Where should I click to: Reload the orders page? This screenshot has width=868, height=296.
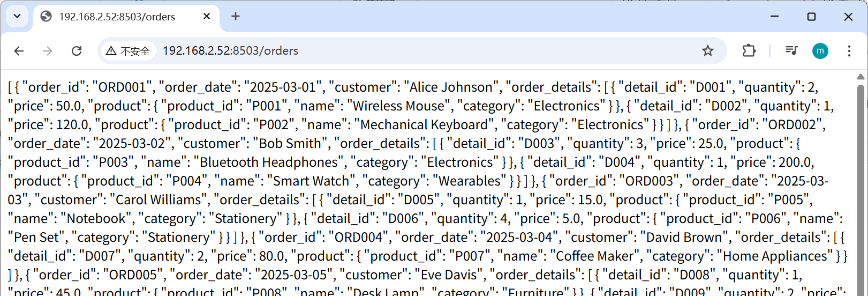pos(77,51)
